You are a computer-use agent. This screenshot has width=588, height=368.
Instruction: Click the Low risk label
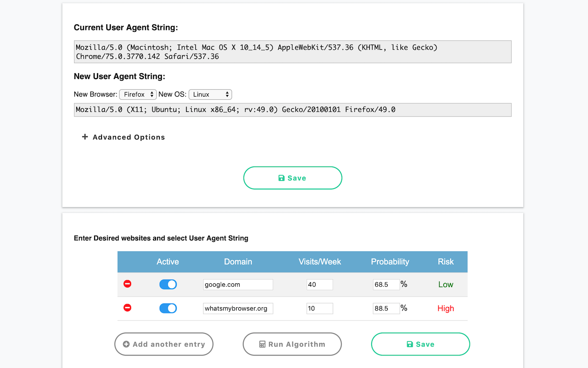point(446,284)
